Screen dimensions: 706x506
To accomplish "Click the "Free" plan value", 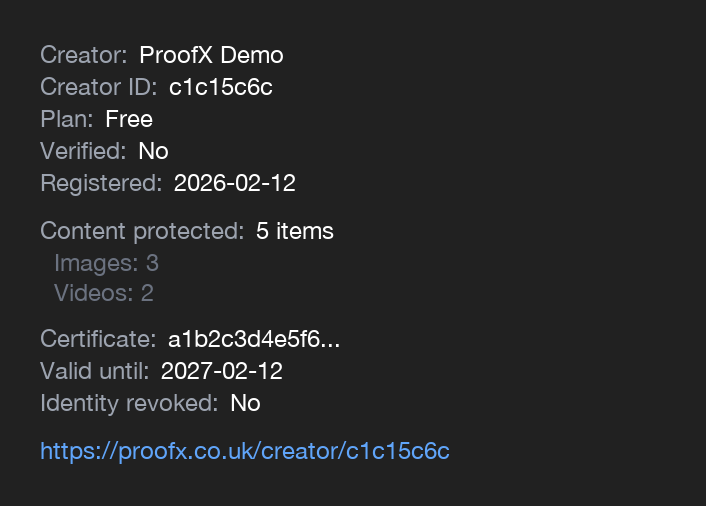I will click(x=129, y=119).
